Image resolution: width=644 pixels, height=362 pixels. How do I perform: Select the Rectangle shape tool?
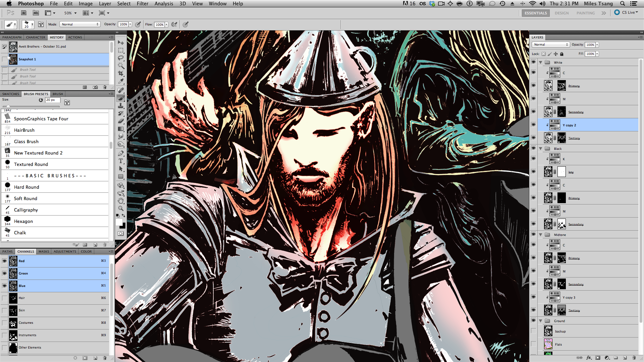click(121, 176)
